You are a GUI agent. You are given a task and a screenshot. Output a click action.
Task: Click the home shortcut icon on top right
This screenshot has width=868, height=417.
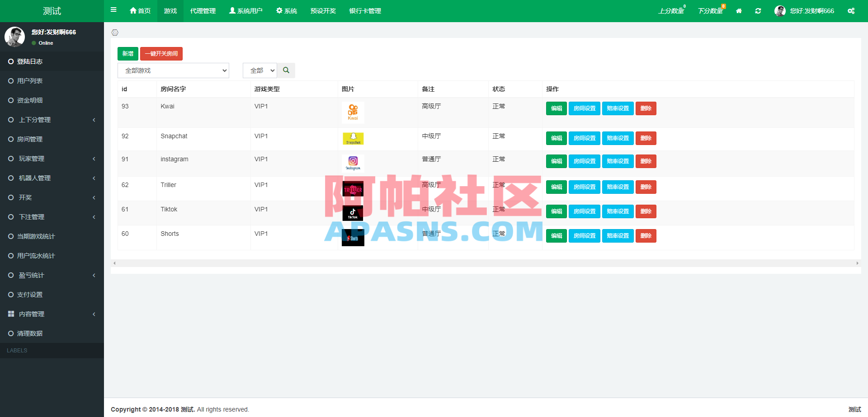[739, 10]
